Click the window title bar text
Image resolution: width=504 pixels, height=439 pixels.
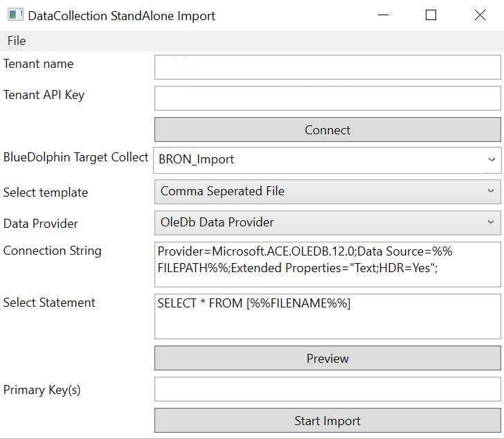pyautogui.click(x=122, y=16)
